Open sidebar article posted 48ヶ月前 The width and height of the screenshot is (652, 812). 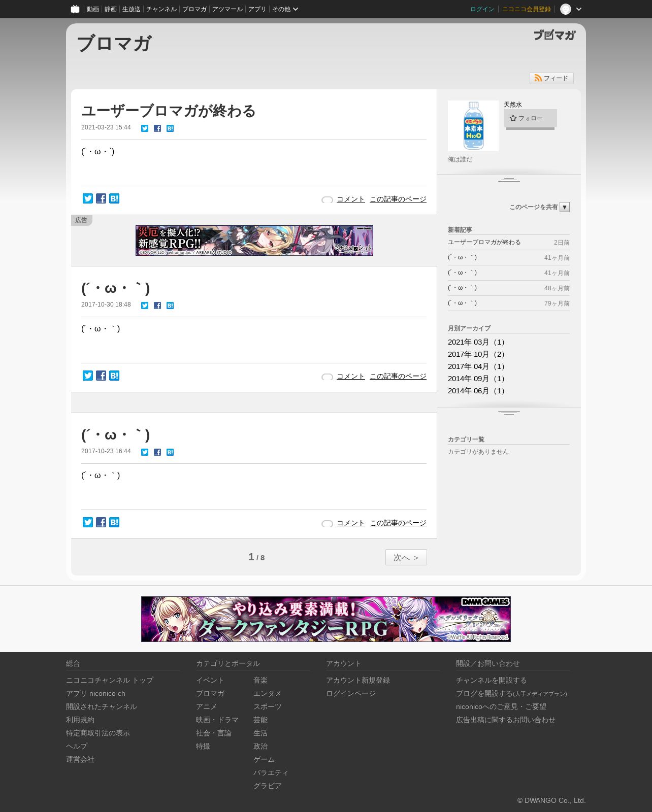coord(463,288)
